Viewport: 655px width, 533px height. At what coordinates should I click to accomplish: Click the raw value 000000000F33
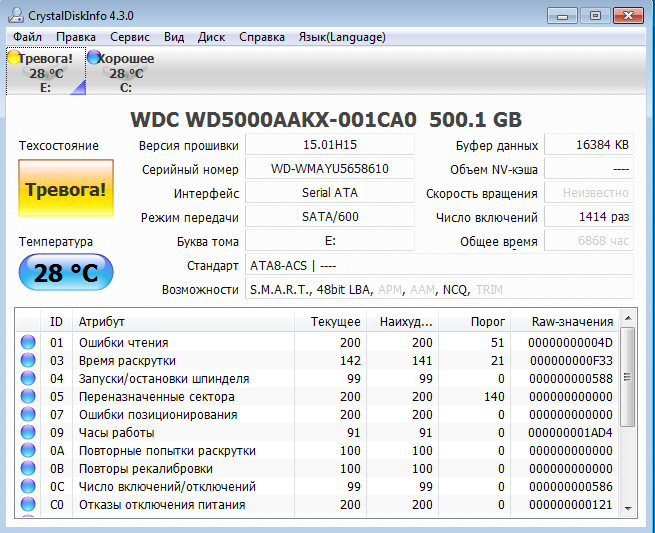coord(571,360)
